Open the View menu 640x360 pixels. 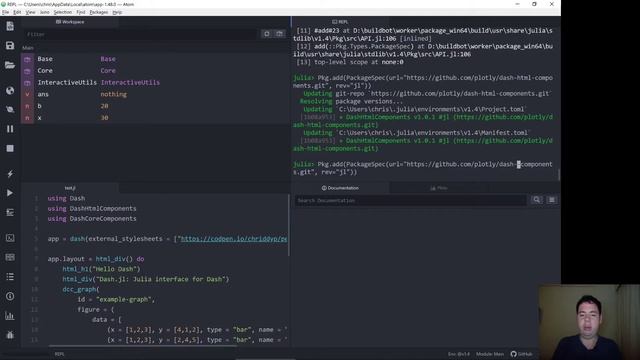pos(31,12)
